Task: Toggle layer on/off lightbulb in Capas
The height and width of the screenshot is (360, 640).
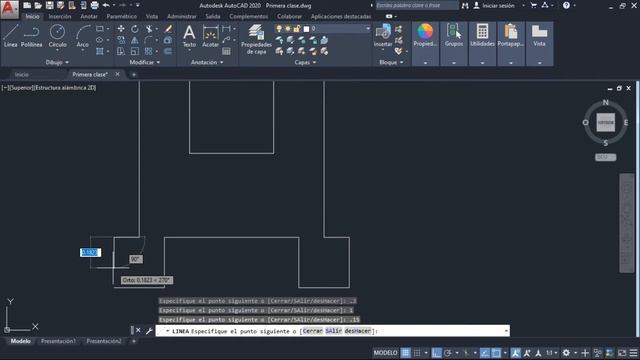Action: pos(279,29)
